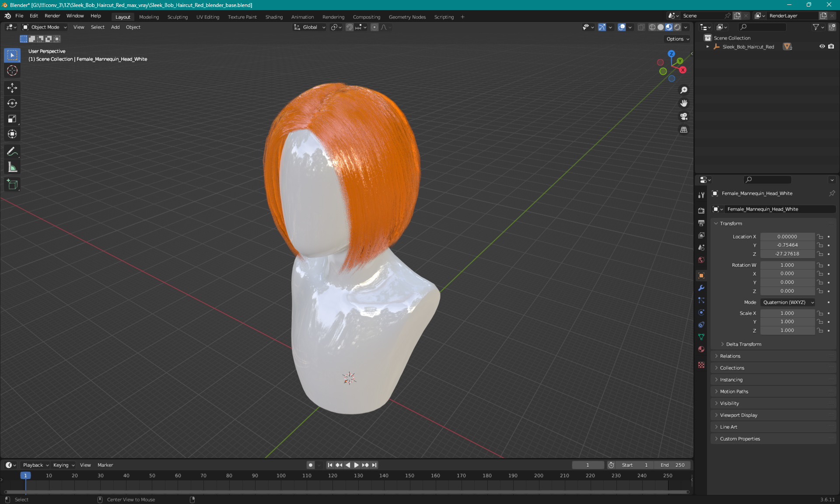Toggle lock on Scale Z
This screenshot has height=504, width=840.
(x=820, y=330)
